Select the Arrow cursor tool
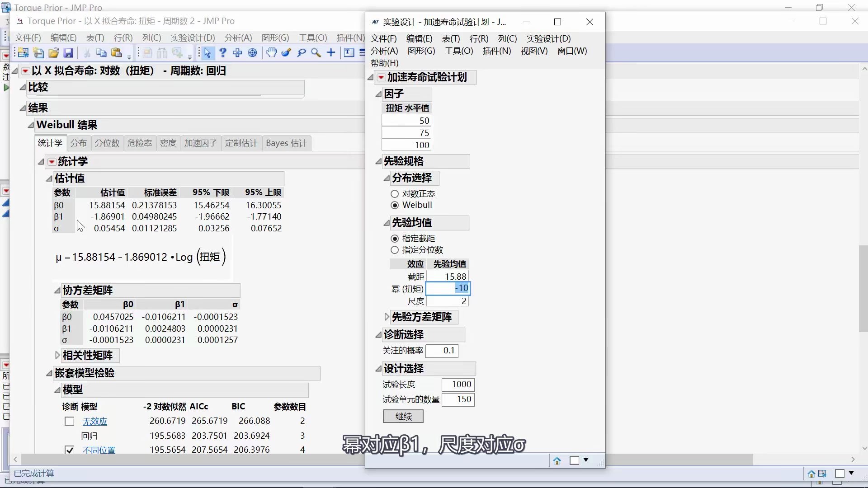Viewport: 868px width, 488px height. [207, 53]
